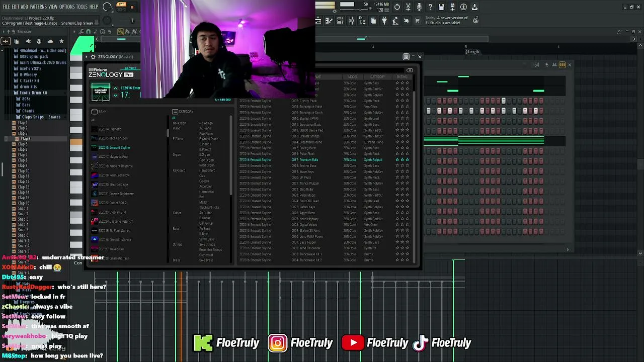Open help with the question mark icon
644x362 pixels.
click(x=430, y=7)
